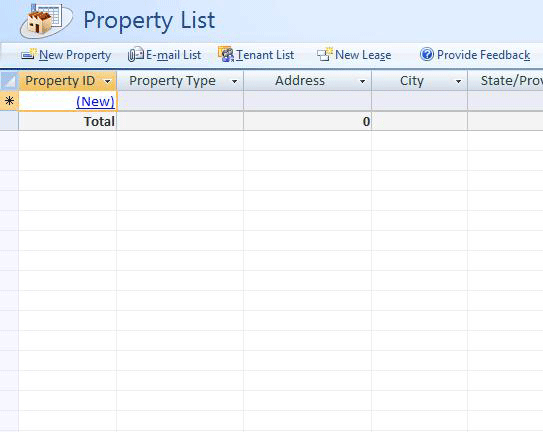Click the Tenant List people icon
Screen dimensions: 543x432
pyautogui.click(x=226, y=54)
